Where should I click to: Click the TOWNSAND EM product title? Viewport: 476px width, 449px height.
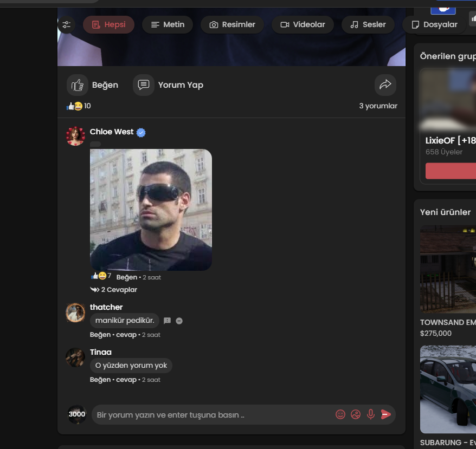coord(448,322)
